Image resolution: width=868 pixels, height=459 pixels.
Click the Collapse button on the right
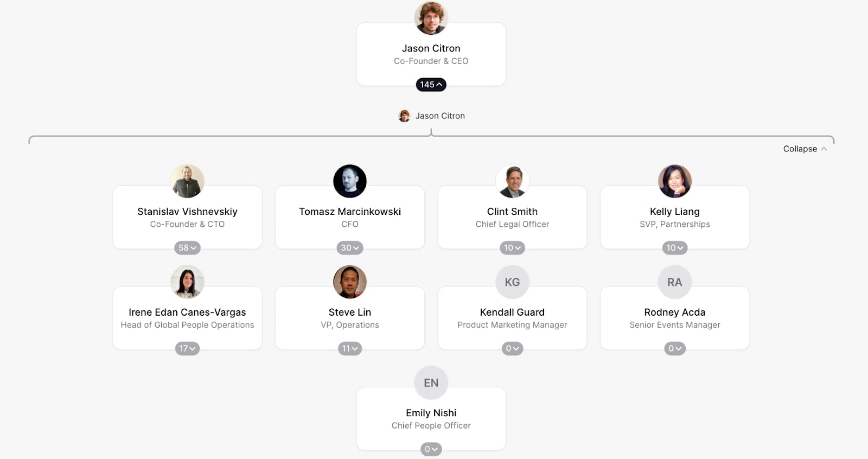click(805, 149)
